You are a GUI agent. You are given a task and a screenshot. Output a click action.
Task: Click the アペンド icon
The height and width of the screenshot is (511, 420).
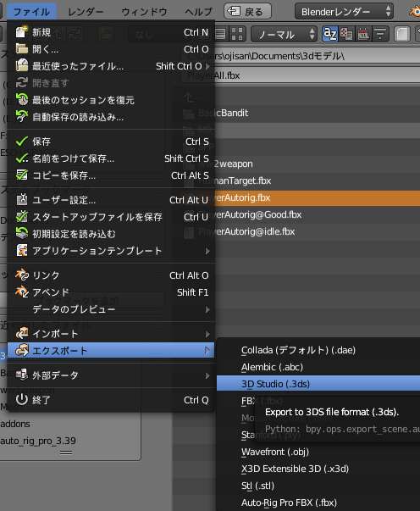(x=22, y=292)
